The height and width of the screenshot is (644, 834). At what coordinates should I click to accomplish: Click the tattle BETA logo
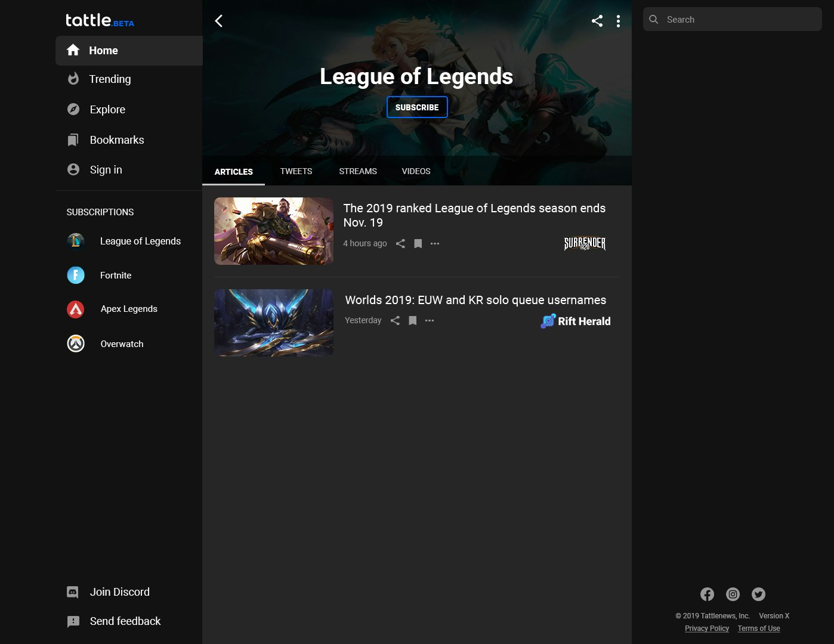point(100,20)
